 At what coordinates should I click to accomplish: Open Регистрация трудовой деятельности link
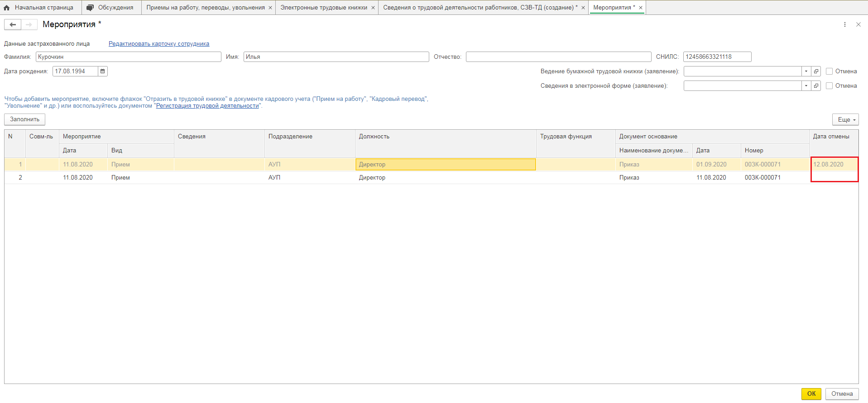(x=207, y=106)
